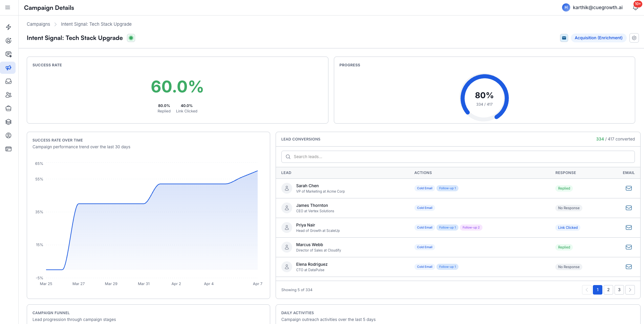The image size is (644, 324).
Task: Jump to page 3 of leads
Action: click(x=619, y=290)
